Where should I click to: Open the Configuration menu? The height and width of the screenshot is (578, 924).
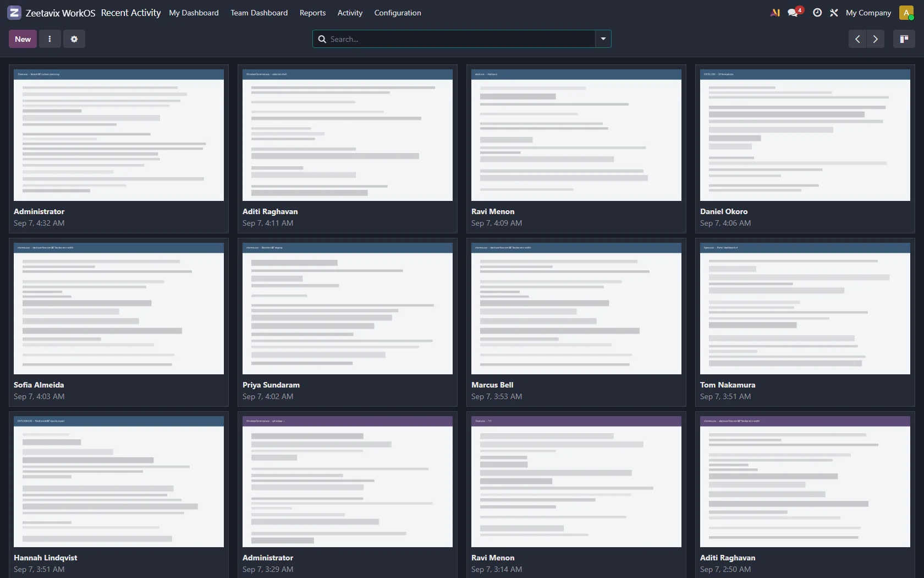[x=398, y=13]
